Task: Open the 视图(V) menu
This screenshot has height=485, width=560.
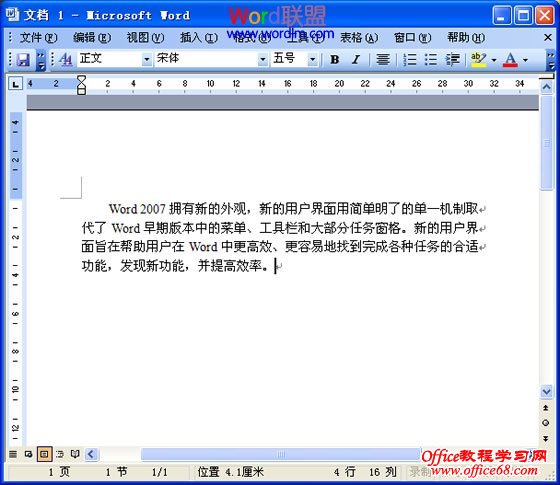Action: (x=145, y=38)
